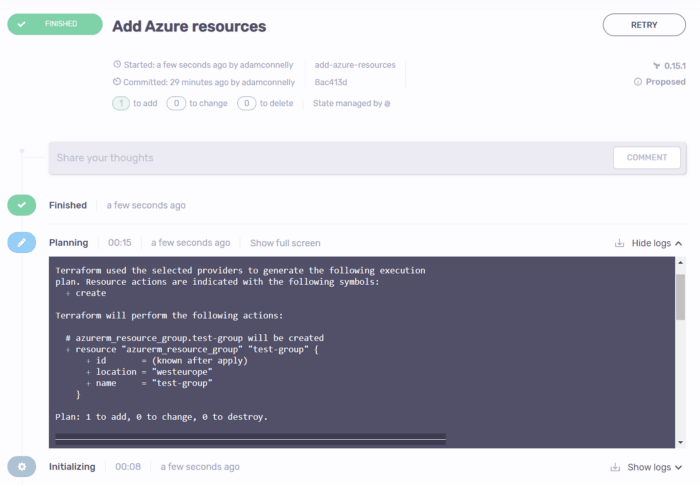700x485 pixels.
Task: Click the clock icon next to Started
Action: pyautogui.click(x=117, y=64)
